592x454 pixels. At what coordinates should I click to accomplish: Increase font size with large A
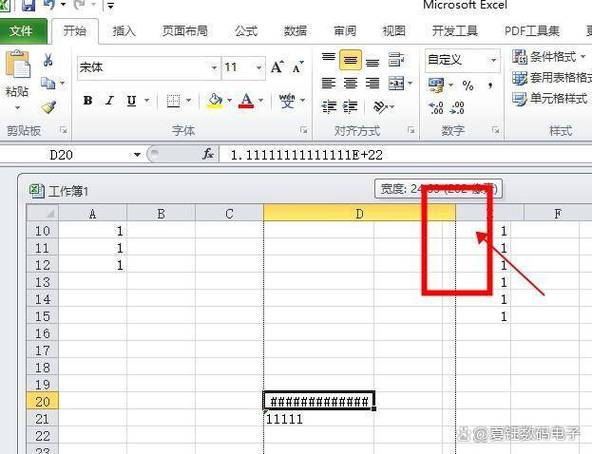coord(278,68)
